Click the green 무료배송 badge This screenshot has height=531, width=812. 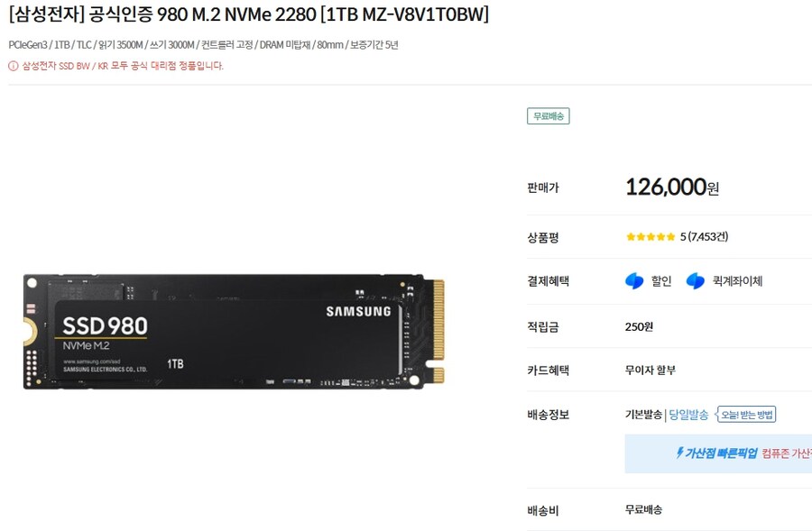point(549,116)
